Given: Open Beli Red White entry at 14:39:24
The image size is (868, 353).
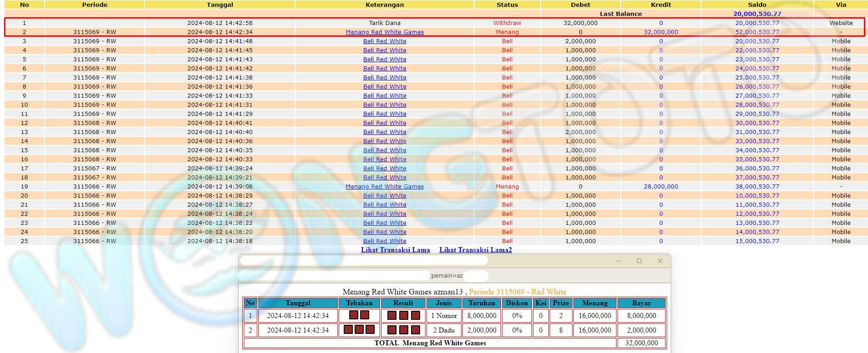Looking at the screenshot, I should coord(385,169).
